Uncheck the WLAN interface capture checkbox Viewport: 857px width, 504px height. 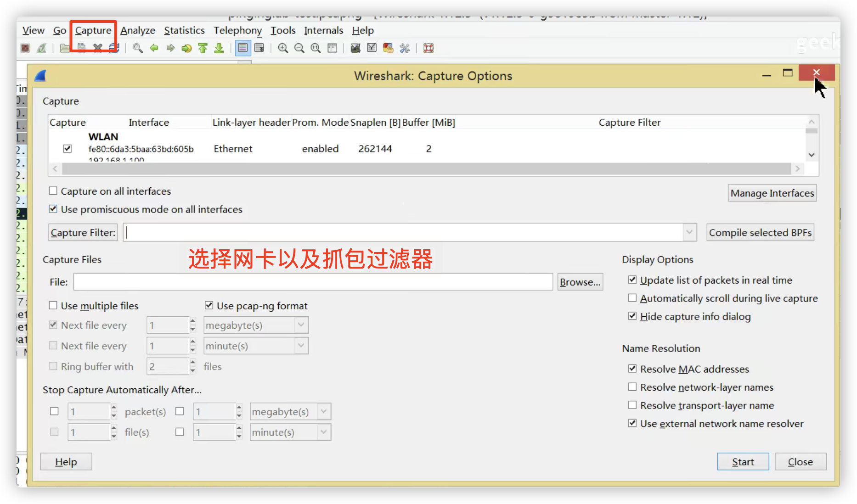tap(68, 149)
